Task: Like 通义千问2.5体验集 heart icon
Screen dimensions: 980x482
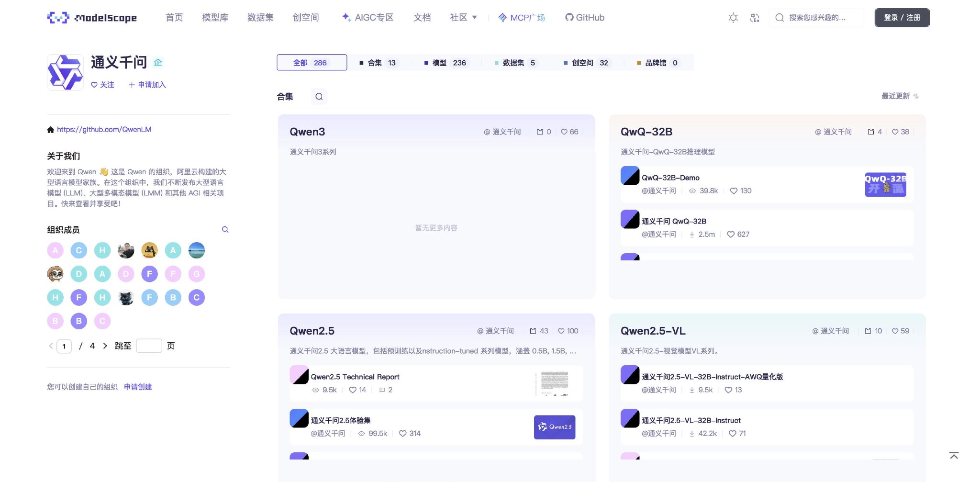Action: pos(403,434)
